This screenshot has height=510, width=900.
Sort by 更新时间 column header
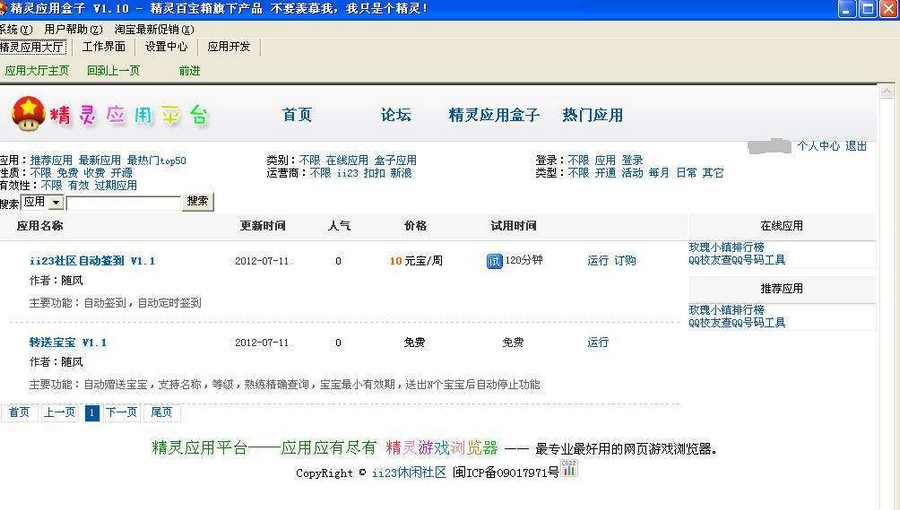[262, 226]
